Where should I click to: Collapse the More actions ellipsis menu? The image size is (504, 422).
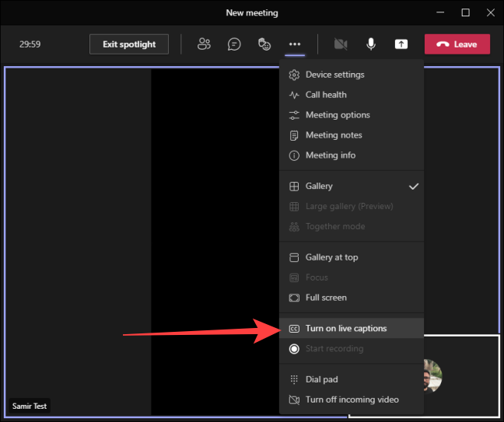(294, 44)
